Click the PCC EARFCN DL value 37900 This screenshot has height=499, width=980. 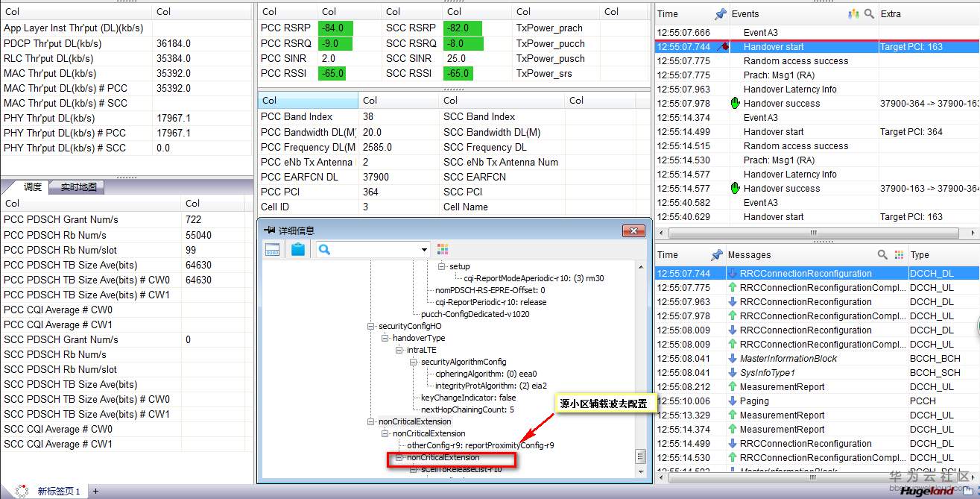pos(376,177)
